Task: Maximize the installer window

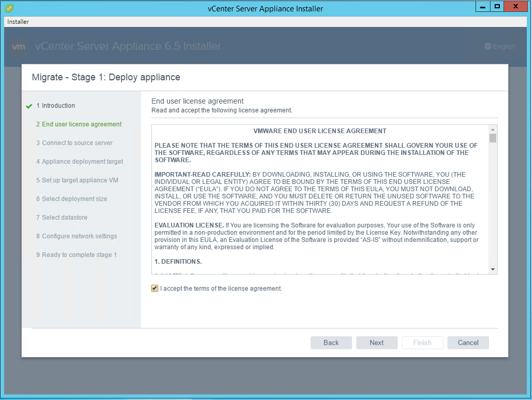Action: tap(497, 6)
